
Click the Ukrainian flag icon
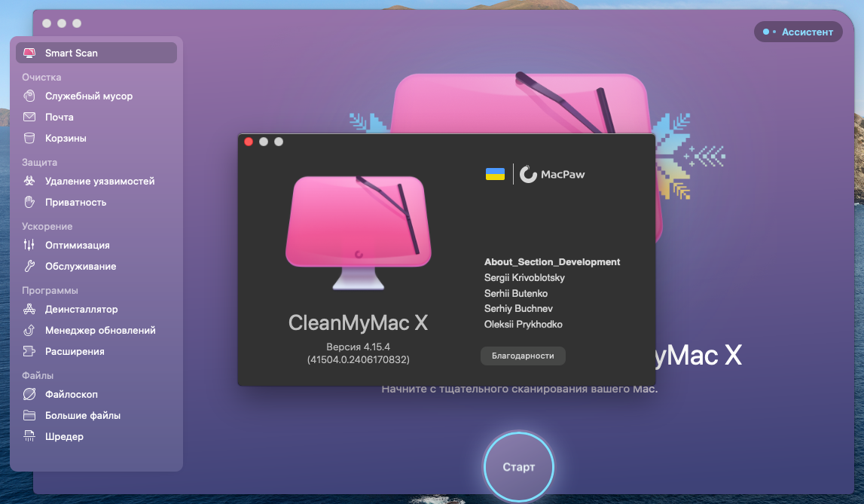pyautogui.click(x=495, y=175)
